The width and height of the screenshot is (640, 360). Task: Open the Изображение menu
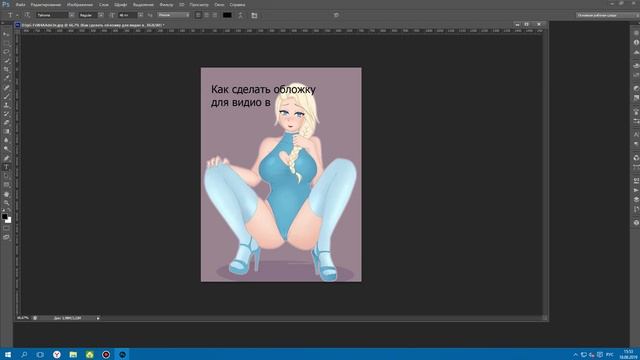pos(80,4)
